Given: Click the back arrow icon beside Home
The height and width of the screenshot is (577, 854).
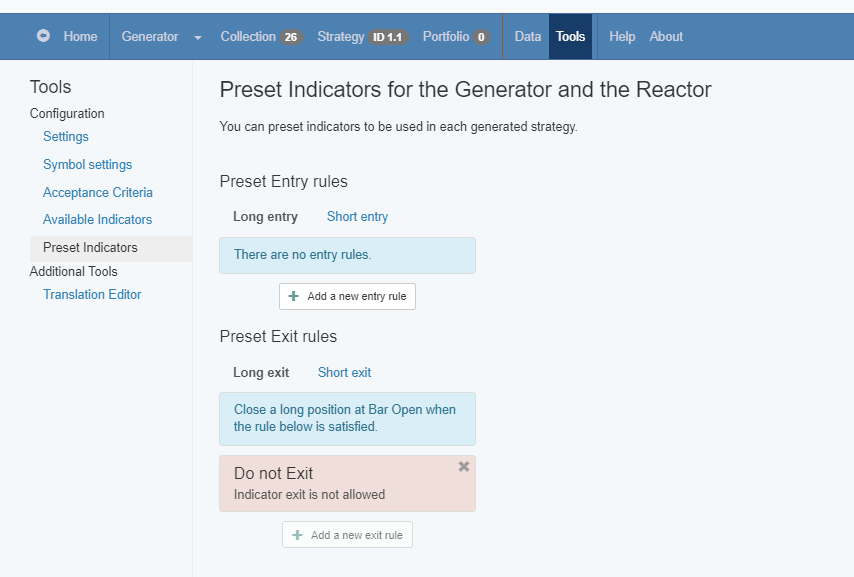Looking at the screenshot, I should [x=43, y=36].
